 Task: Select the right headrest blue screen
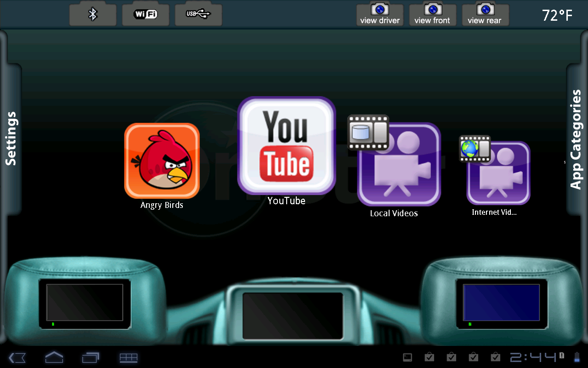click(502, 303)
